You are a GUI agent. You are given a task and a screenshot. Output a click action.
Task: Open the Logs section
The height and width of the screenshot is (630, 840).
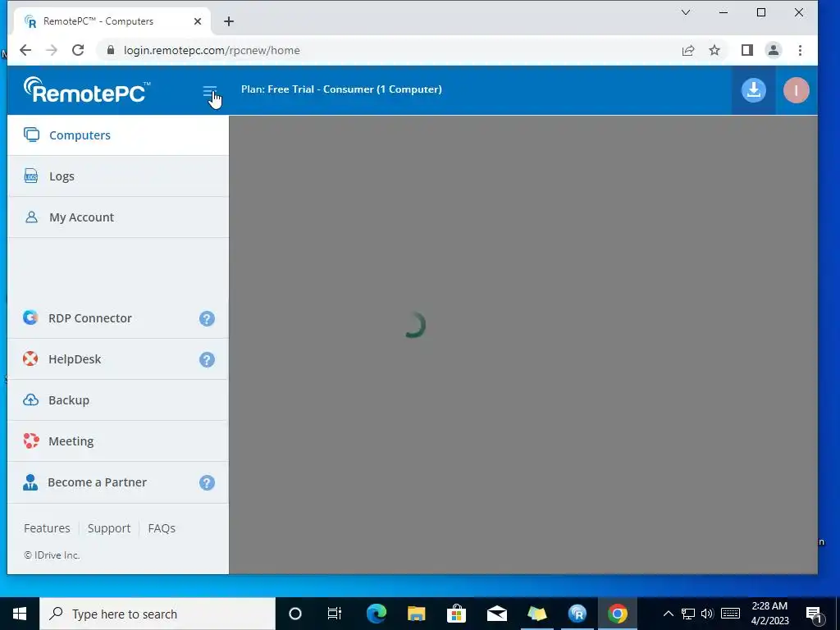tap(118, 176)
